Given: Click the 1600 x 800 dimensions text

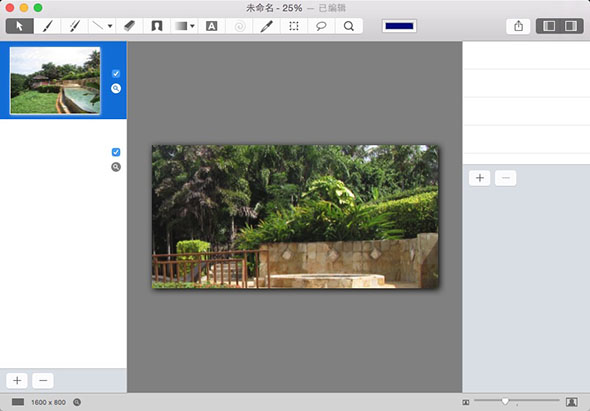Looking at the screenshot, I should tap(49, 402).
